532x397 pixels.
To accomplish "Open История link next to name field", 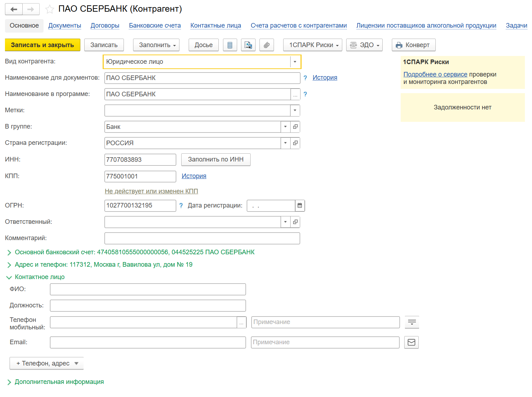I will pyautogui.click(x=325, y=78).
